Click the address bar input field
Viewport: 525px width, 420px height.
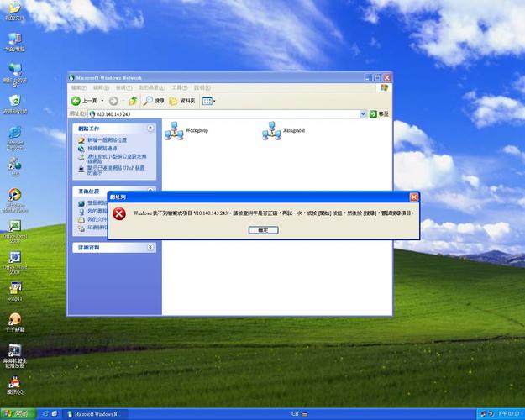coord(224,114)
